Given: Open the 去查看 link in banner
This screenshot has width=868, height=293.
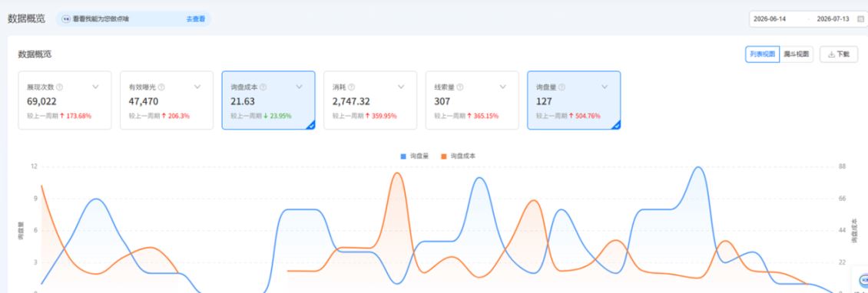Looking at the screenshot, I should [x=195, y=19].
